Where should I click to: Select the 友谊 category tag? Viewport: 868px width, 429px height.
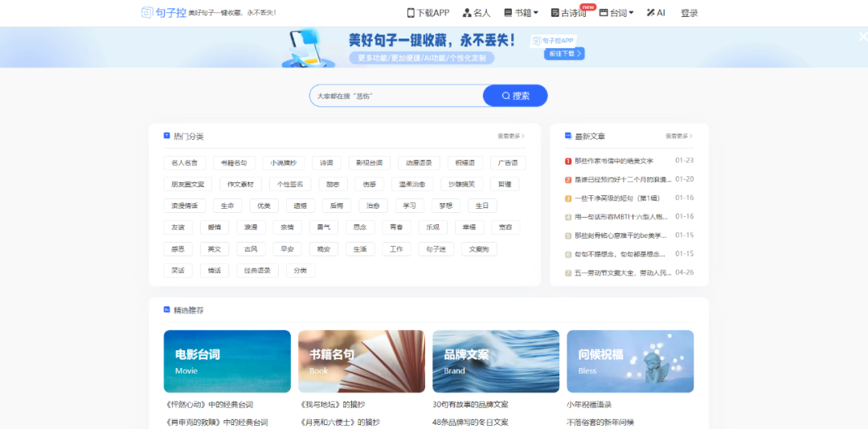178,227
